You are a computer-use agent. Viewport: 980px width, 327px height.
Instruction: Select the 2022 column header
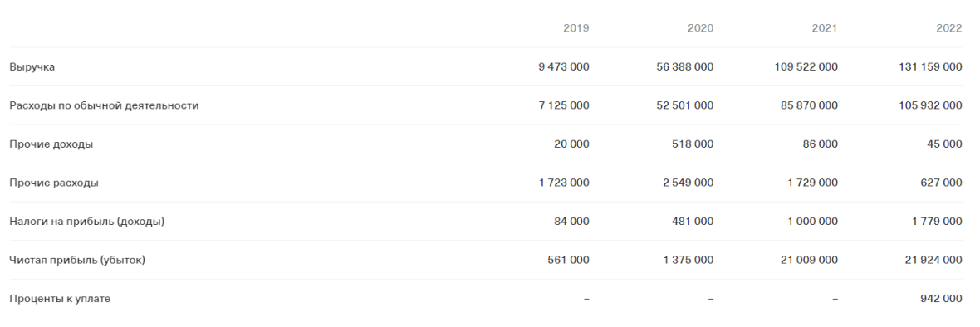pos(948,28)
